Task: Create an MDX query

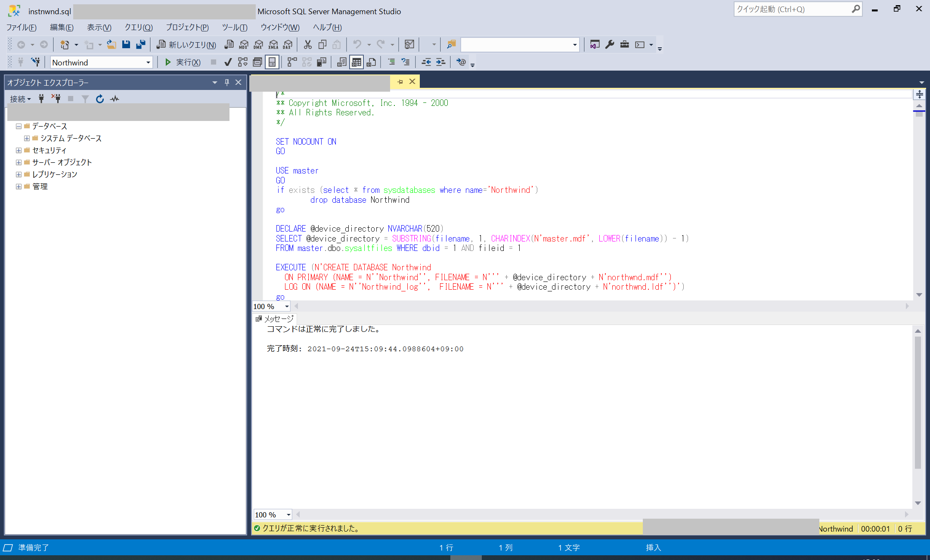Action: point(244,44)
